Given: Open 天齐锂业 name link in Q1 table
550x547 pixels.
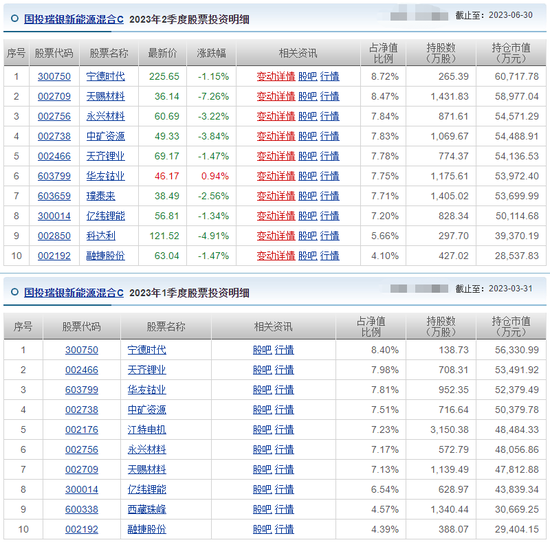Looking at the screenshot, I should (147, 370).
